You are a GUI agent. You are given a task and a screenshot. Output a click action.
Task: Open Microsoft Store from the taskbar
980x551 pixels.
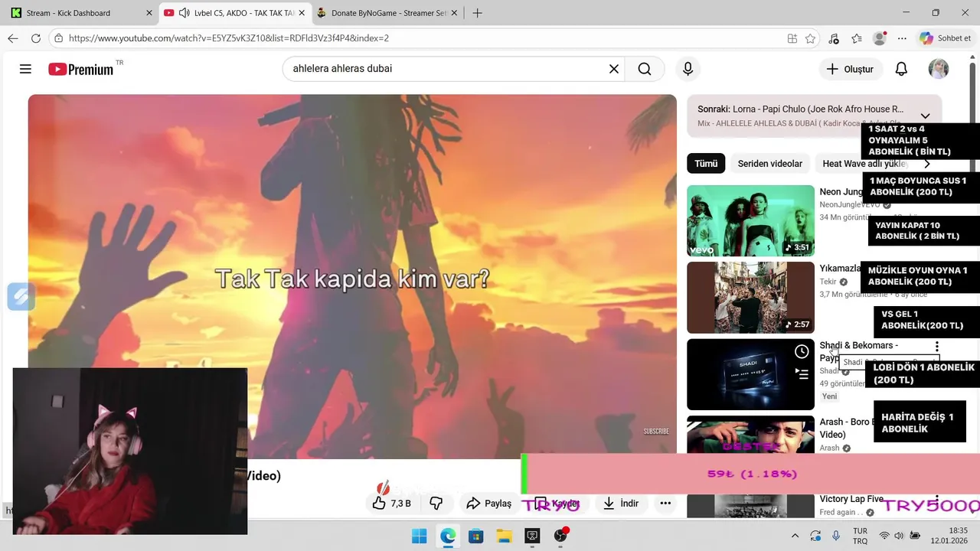point(475,536)
